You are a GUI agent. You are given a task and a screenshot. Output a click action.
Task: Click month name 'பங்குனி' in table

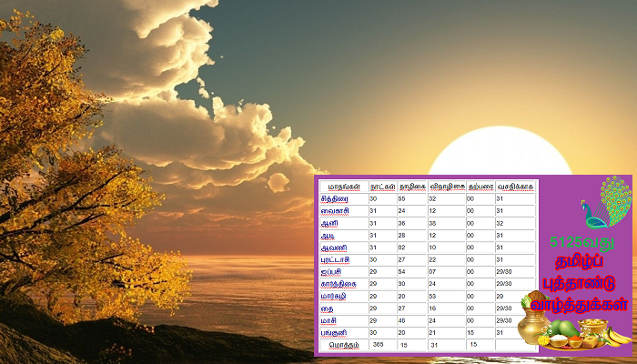tap(334, 333)
